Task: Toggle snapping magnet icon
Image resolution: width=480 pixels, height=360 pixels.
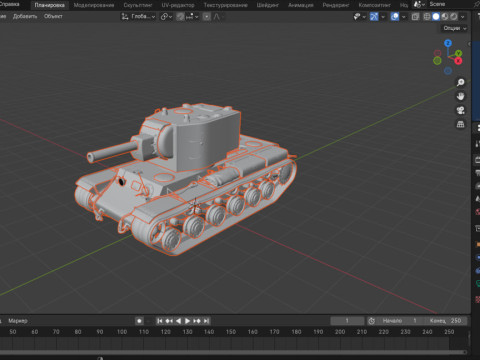Action: 180,16
